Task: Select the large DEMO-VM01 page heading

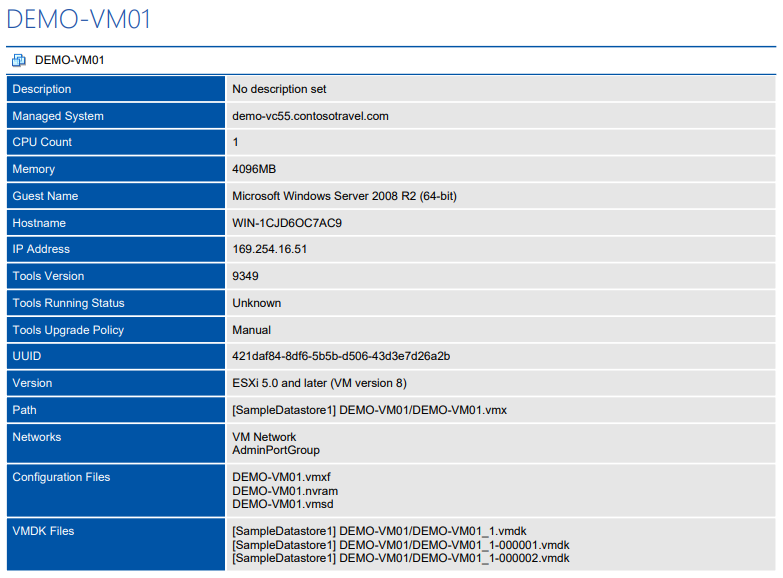Action: coord(78,19)
